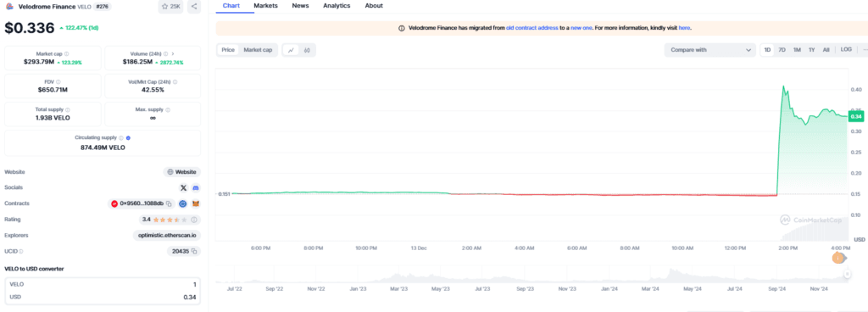Click the blue round wallet icon in Contracts
The width and height of the screenshot is (868, 312).
183,203
